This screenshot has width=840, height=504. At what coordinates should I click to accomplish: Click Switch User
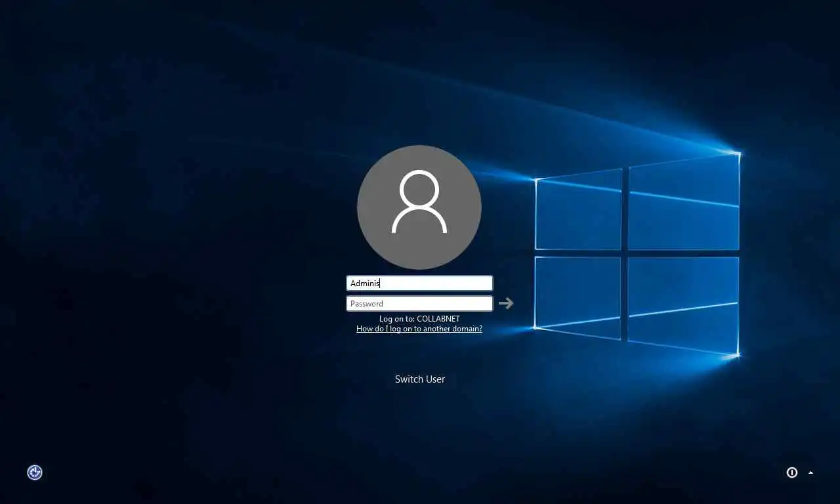click(420, 379)
